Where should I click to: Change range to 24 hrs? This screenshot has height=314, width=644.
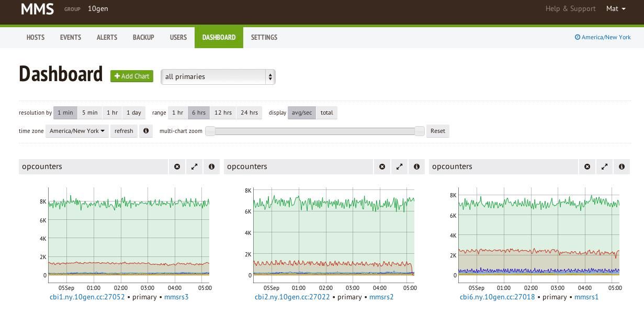[249, 113]
